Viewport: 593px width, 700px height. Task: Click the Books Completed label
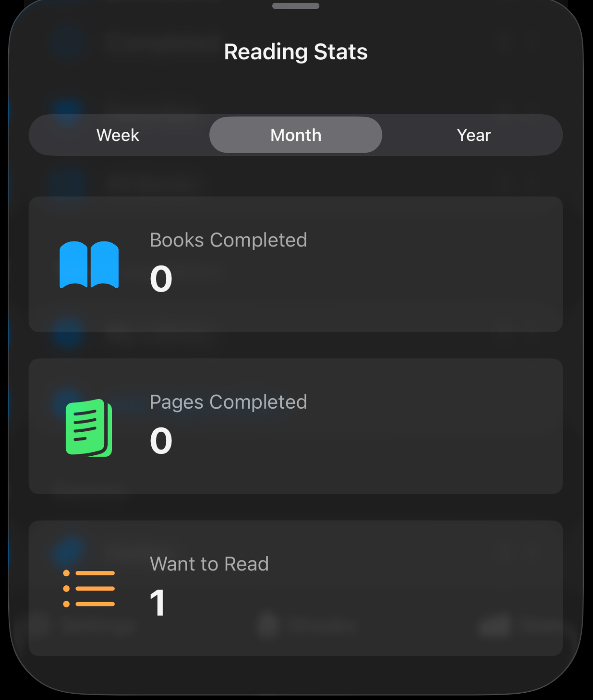[x=228, y=240]
